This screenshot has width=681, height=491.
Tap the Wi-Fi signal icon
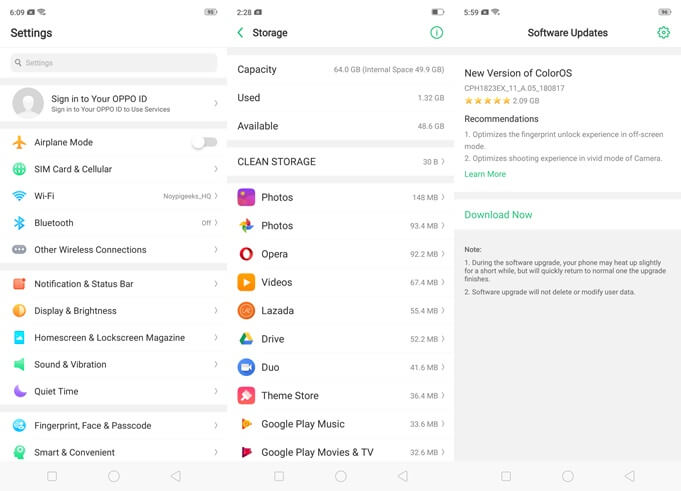tap(19, 196)
